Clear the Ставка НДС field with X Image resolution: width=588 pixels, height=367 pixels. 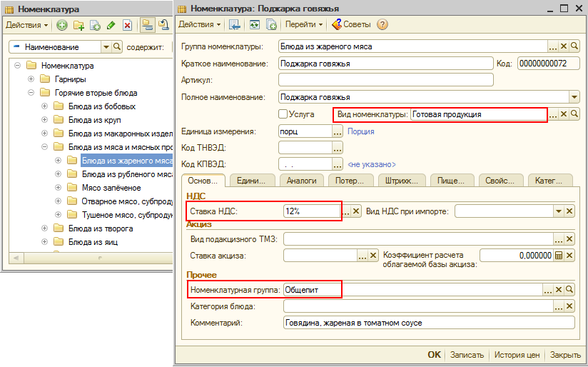[x=358, y=211]
